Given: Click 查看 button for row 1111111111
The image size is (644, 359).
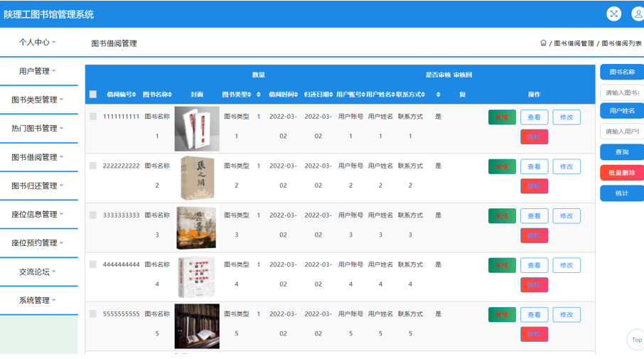Looking at the screenshot, I should pos(534,117).
